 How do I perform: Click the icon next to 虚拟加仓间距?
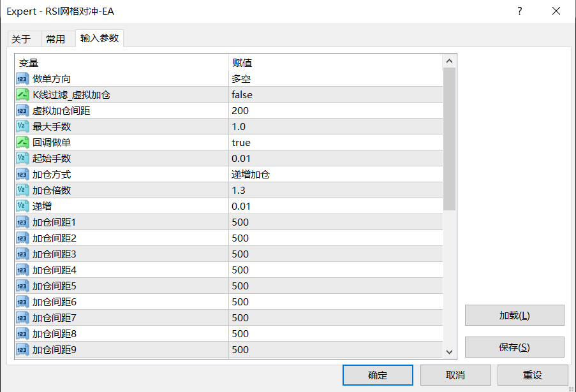point(22,111)
